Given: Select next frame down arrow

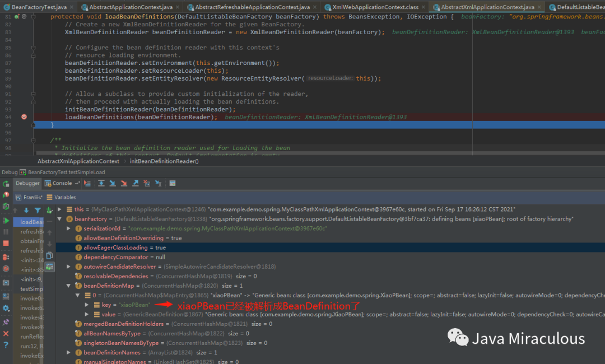Looking at the screenshot, I should 26,210.
